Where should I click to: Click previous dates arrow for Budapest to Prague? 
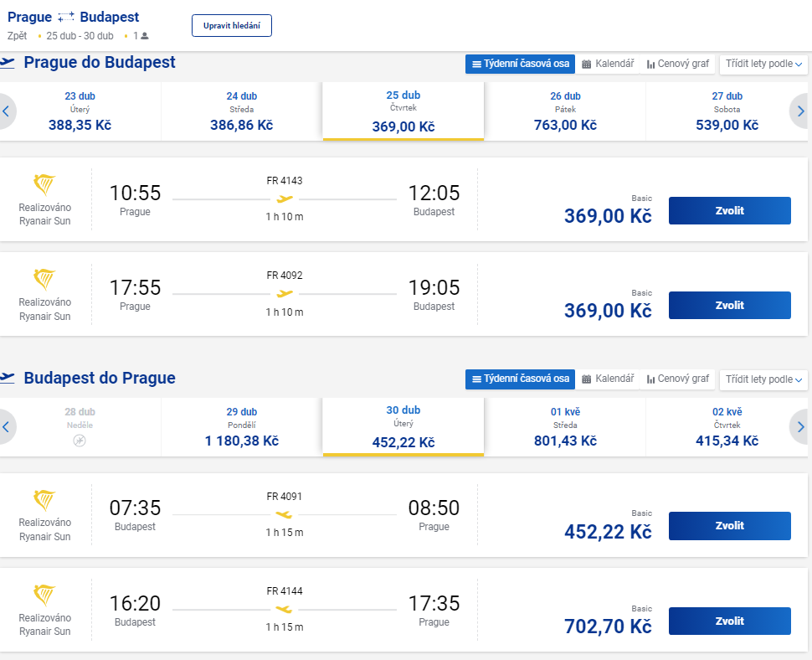6,427
